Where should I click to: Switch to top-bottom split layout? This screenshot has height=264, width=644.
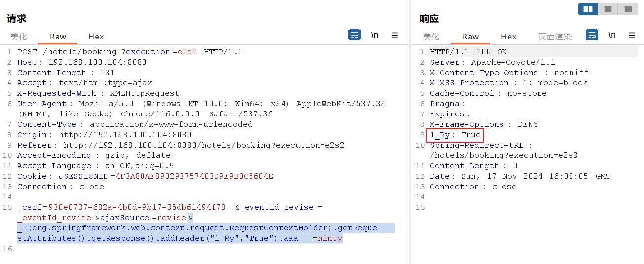click(608, 9)
